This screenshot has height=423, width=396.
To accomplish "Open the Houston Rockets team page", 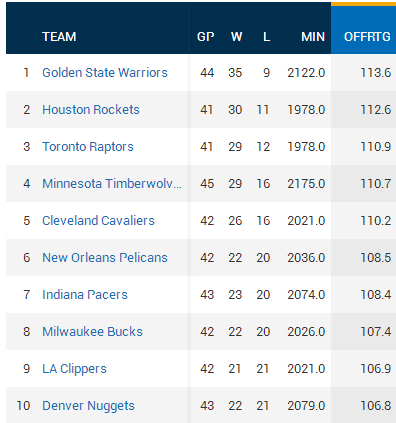I will (x=91, y=110).
